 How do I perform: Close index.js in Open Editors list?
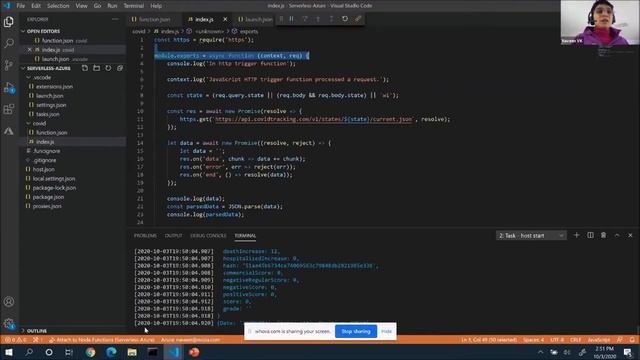(29, 50)
